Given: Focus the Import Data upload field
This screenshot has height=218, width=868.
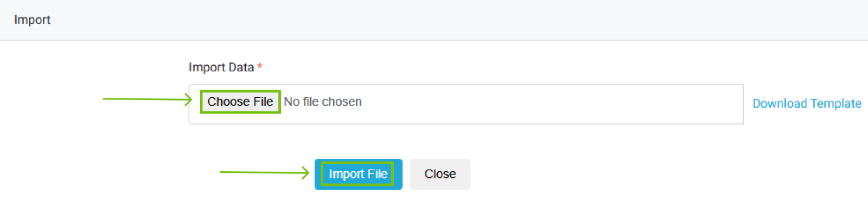Looking at the screenshot, I should (465, 104).
